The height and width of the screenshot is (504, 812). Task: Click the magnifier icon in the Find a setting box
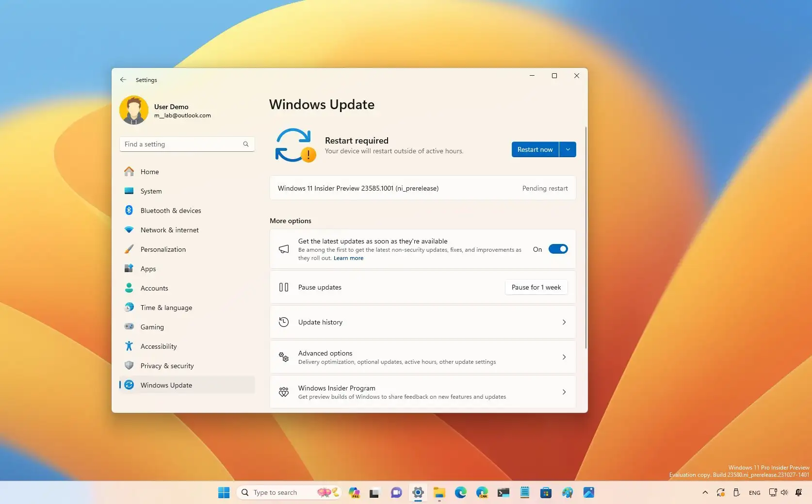(x=246, y=144)
